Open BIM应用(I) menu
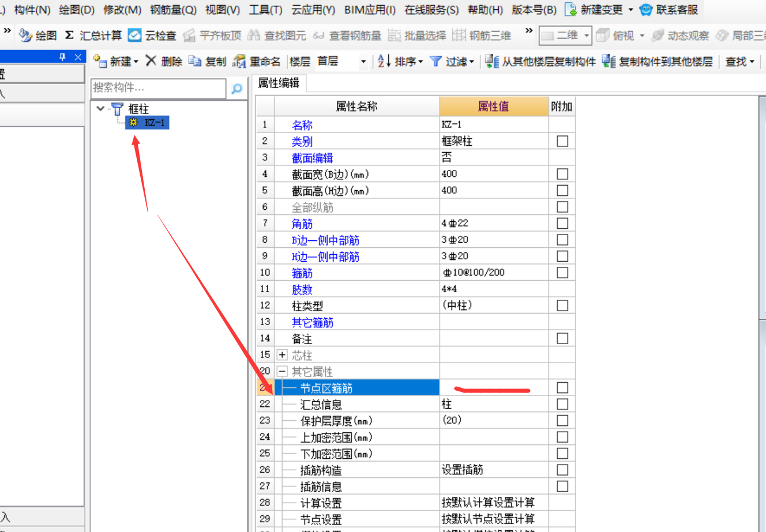This screenshot has width=766, height=532. (370, 10)
